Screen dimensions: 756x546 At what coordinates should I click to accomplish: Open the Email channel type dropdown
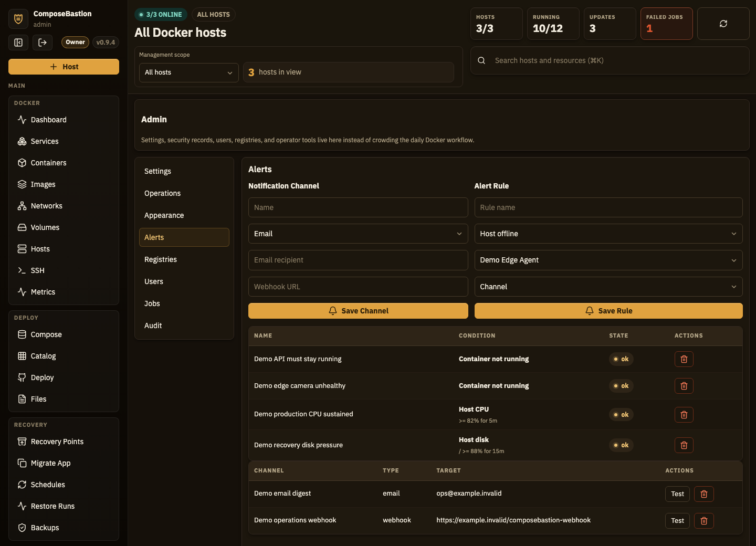[x=358, y=234]
